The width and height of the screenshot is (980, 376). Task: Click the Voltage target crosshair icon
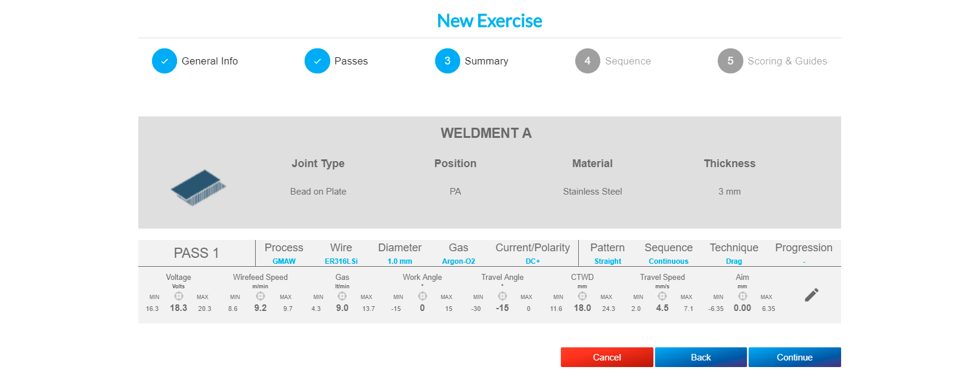click(x=179, y=296)
